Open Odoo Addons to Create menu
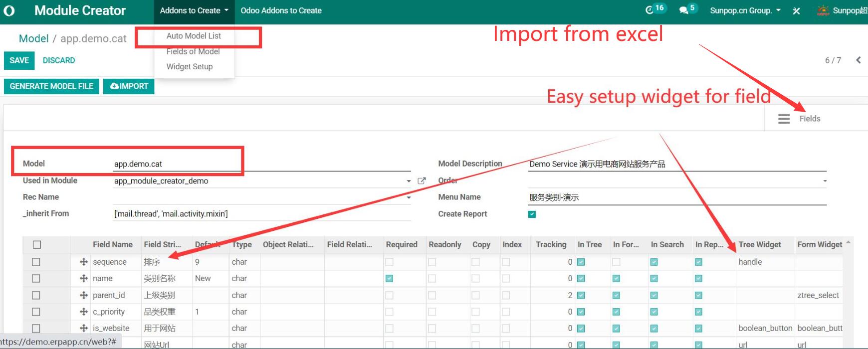The width and height of the screenshot is (868, 349). click(281, 10)
